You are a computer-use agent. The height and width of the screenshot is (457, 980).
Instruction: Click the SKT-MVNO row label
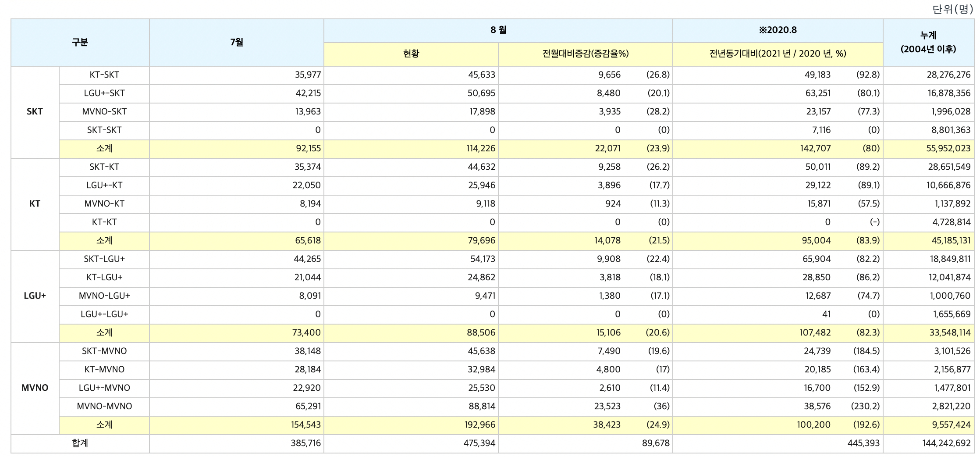click(104, 351)
